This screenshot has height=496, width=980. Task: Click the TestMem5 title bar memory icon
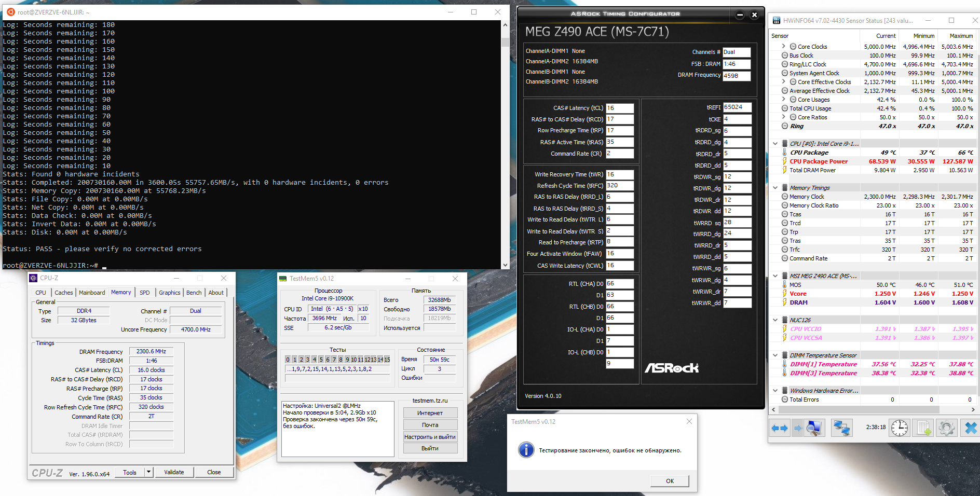click(283, 279)
